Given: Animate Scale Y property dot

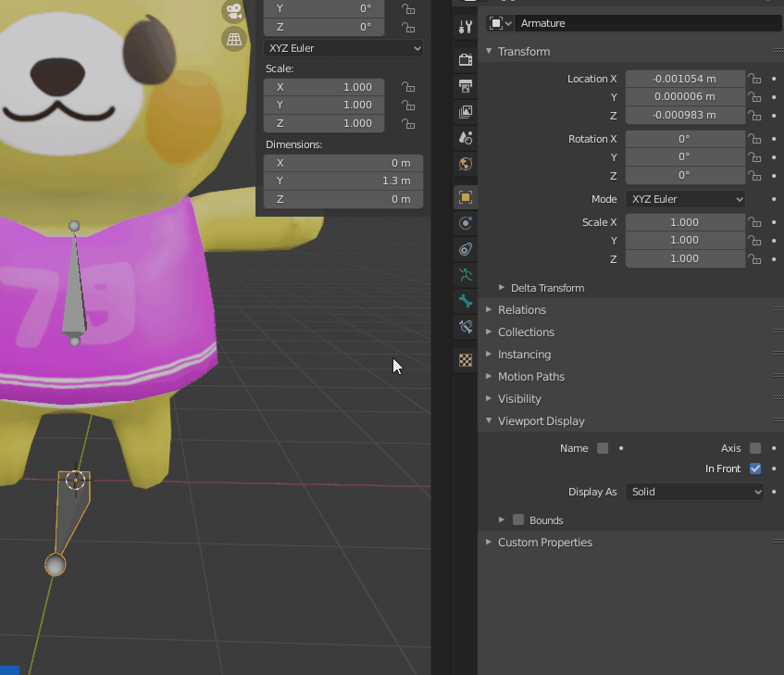Looking at the screenshot, I should [x=774, y=241].
